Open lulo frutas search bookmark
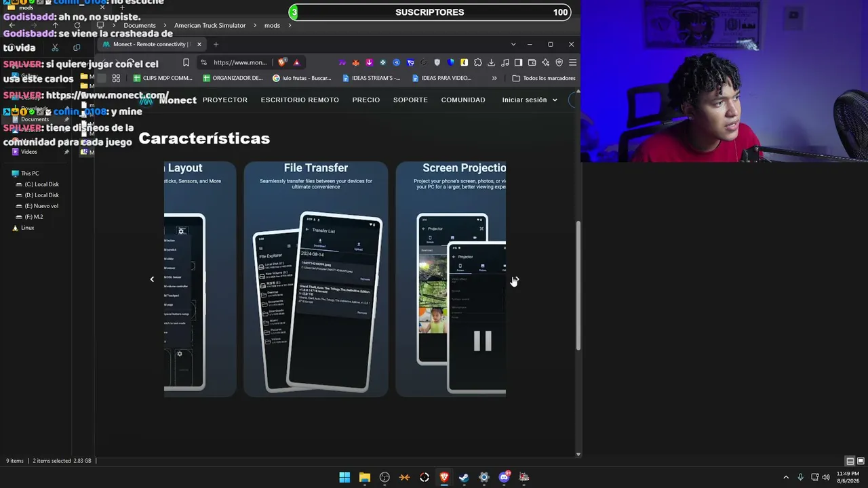This screenshot has width=868, height=488. 302,78
